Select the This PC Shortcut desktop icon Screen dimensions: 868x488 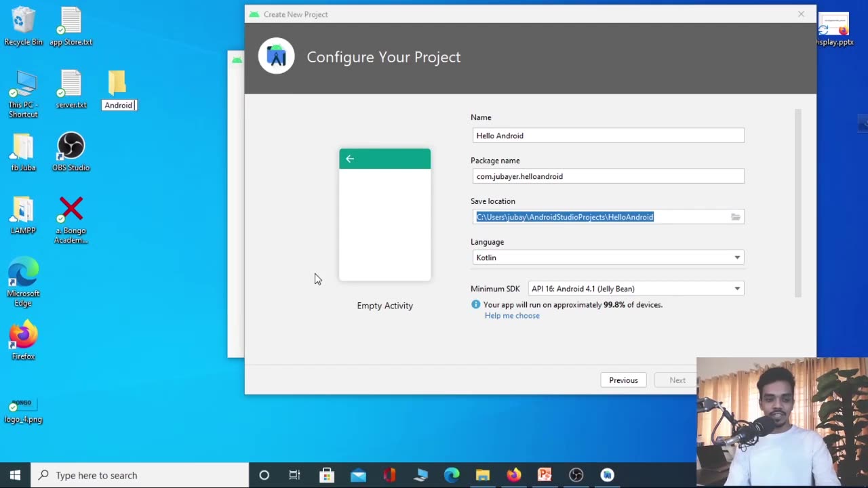23,94
